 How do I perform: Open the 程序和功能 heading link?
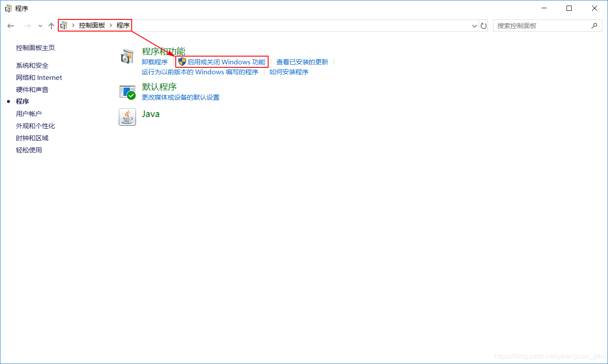point(164,51)
